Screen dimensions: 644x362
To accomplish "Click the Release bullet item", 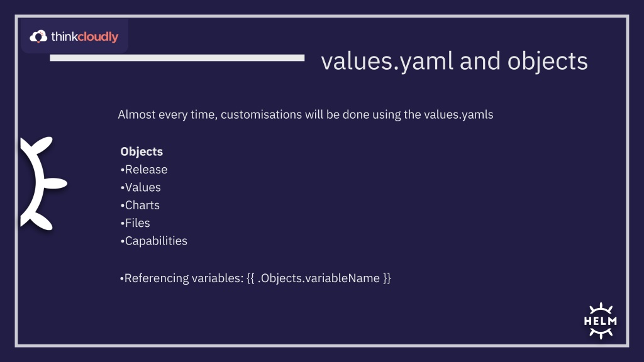I will (x=144, y=170).
